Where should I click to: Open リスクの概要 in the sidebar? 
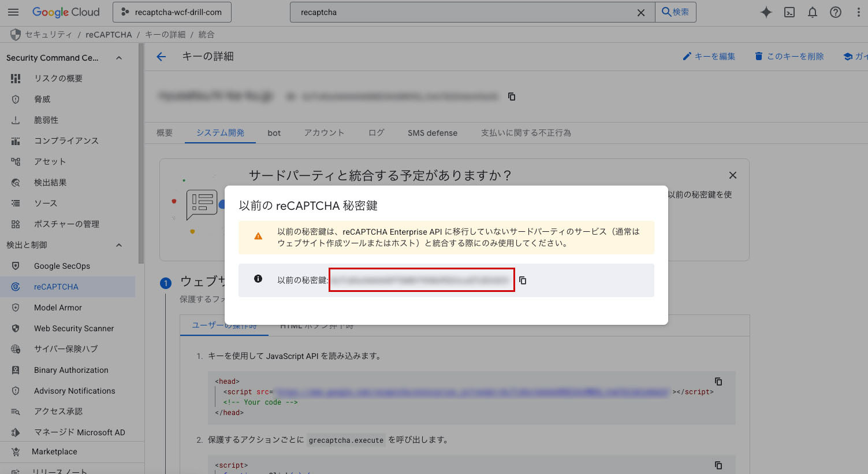(68, 79)
